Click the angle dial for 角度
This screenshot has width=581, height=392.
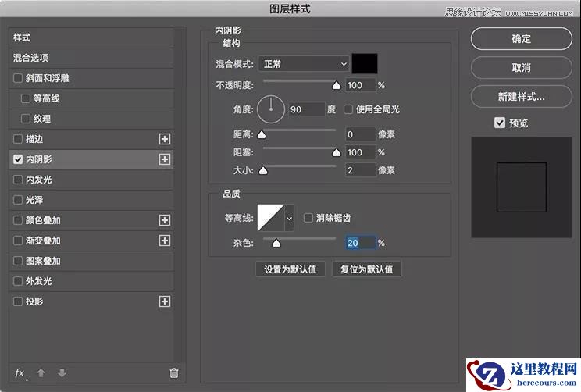tap(271, 109)
